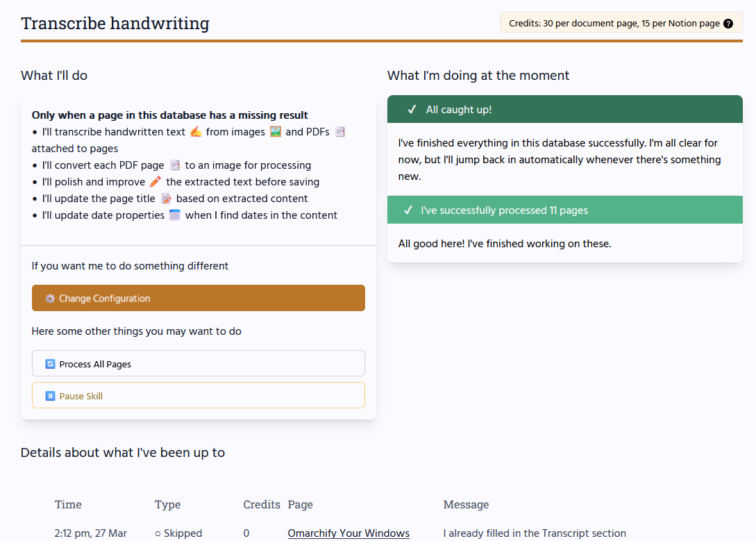This screenshot has width=756, height=541.
Task: Click the pencil emoji after 'polish and improve'
Action: point(156,182)
